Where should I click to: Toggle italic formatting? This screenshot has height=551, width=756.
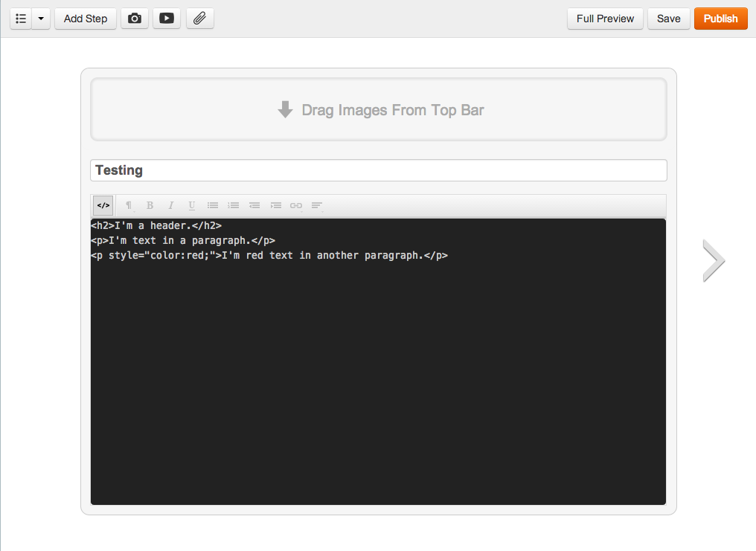tap(170, 205)
